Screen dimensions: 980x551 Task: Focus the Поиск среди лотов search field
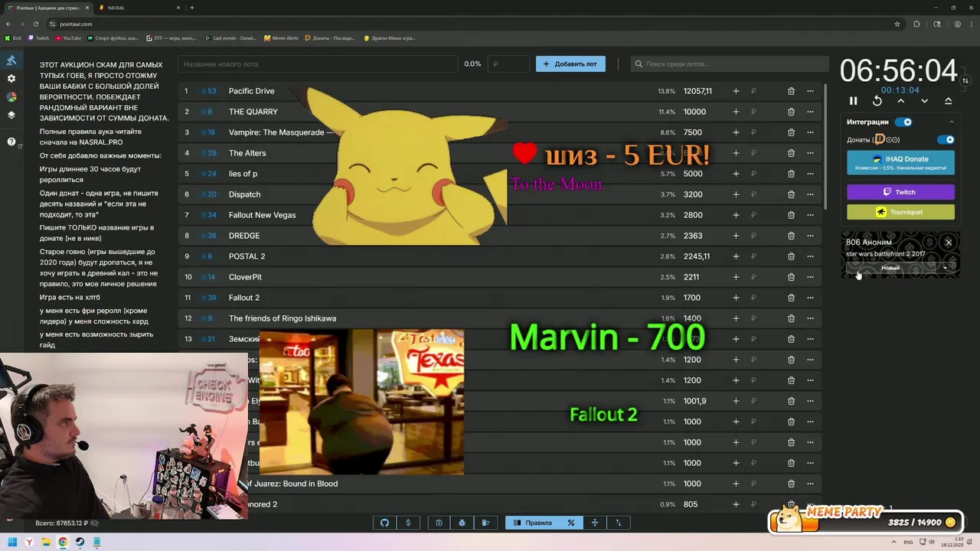[729, 64]
